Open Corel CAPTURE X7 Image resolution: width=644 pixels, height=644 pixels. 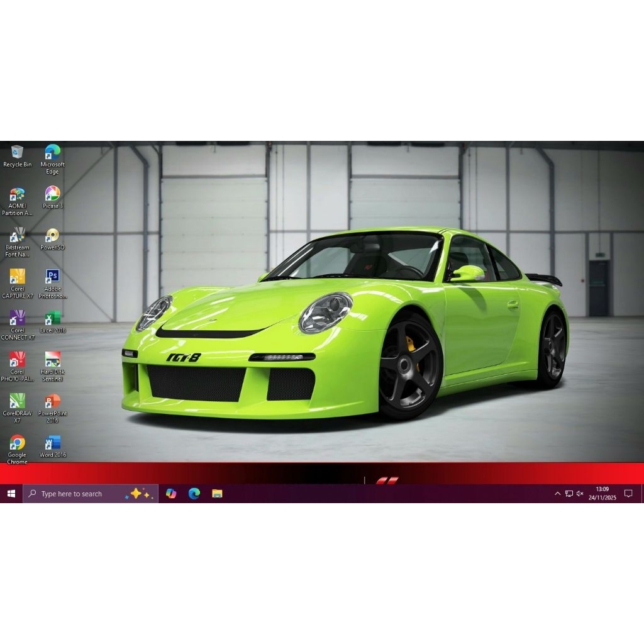click(x=17, y=277)
